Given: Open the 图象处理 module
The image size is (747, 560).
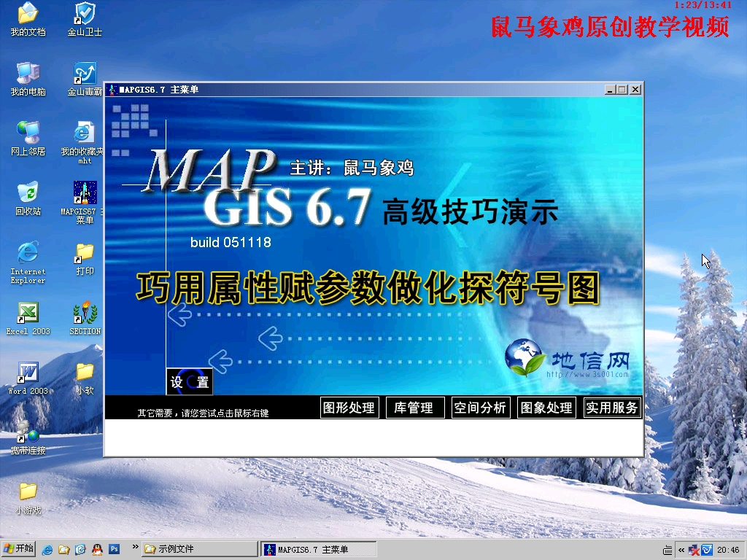Looking at the screenshot, I should click(x=546, y=408).
